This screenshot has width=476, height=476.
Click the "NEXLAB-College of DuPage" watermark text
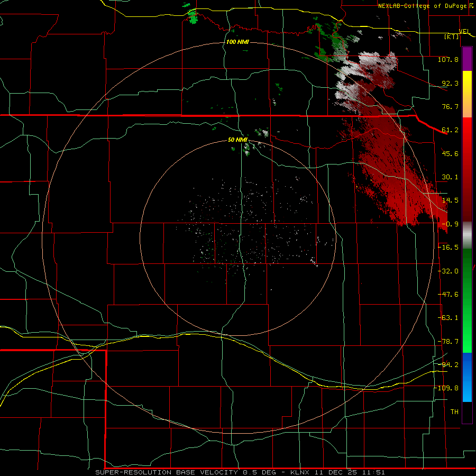click(423, 6)
